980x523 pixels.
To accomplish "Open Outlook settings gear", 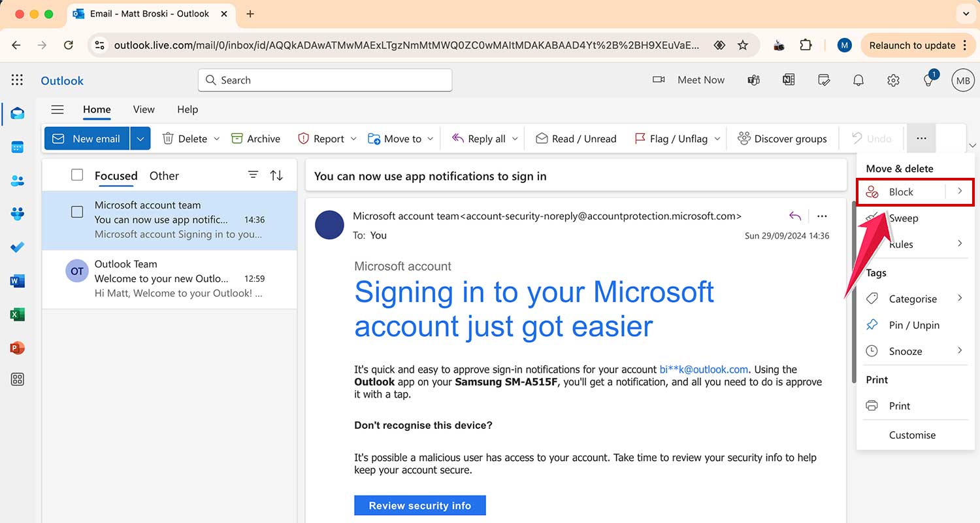I will click(x=893, y=80).
